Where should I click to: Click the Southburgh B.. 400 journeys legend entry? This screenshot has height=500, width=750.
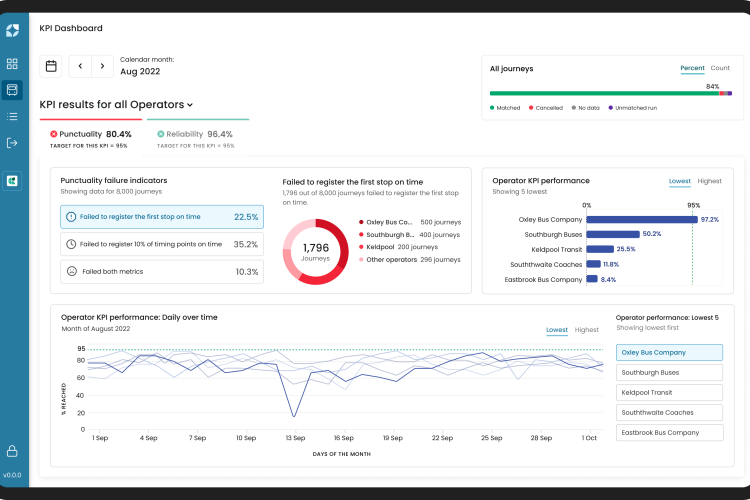coord(409,235)
